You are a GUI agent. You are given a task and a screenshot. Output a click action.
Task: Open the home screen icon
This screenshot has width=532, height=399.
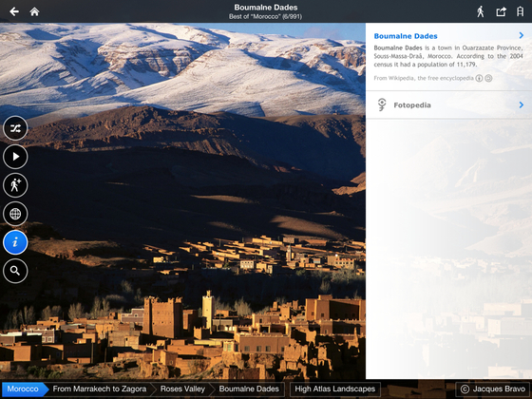point(34,11)
